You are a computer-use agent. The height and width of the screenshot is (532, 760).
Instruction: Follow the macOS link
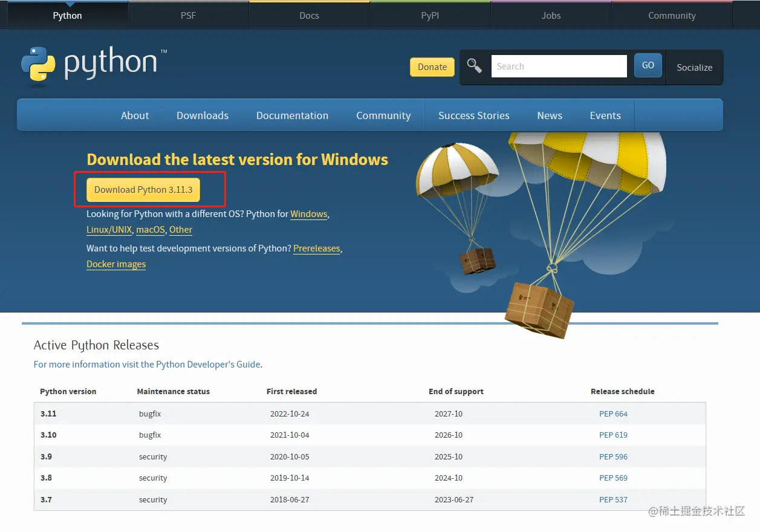tap(151, 230)
